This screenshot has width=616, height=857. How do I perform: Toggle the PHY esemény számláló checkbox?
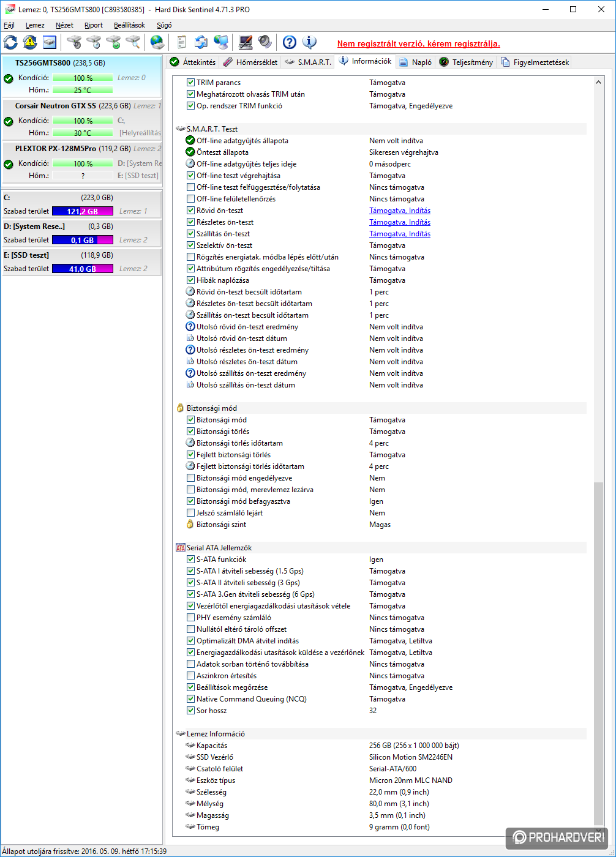click(190, 618)
